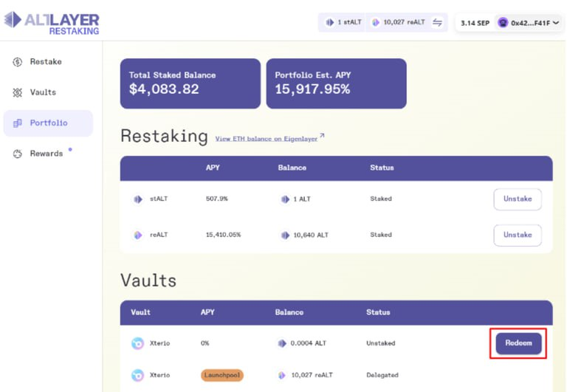Click the Vaults gear icon

click(x=18, y=92)
